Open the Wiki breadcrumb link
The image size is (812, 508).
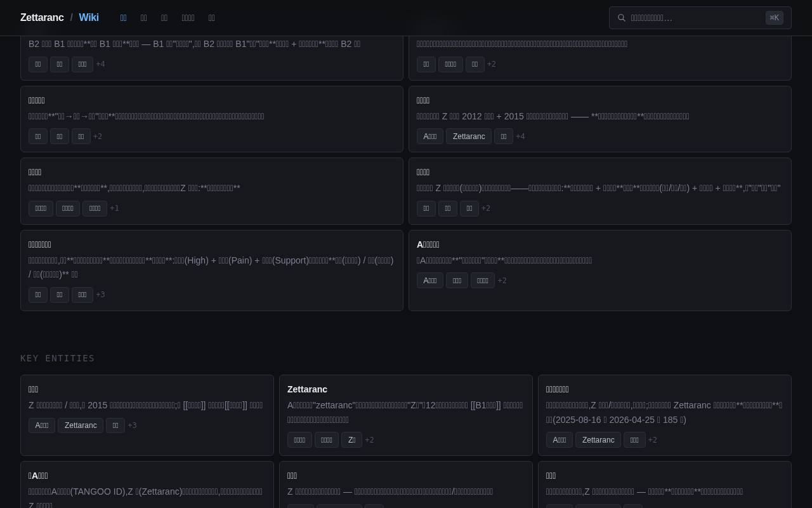89,18
